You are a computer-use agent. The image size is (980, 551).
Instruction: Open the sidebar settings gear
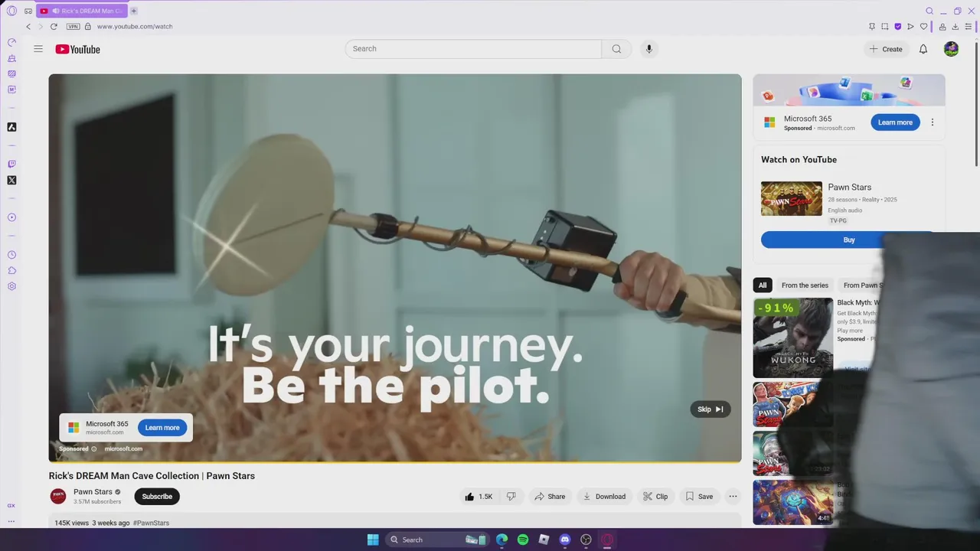11,286
